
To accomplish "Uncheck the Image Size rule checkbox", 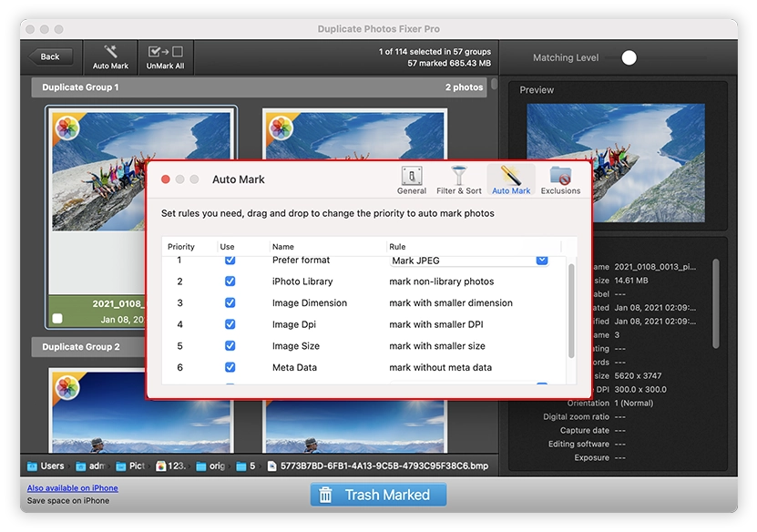I will click(x=230, y=345).
